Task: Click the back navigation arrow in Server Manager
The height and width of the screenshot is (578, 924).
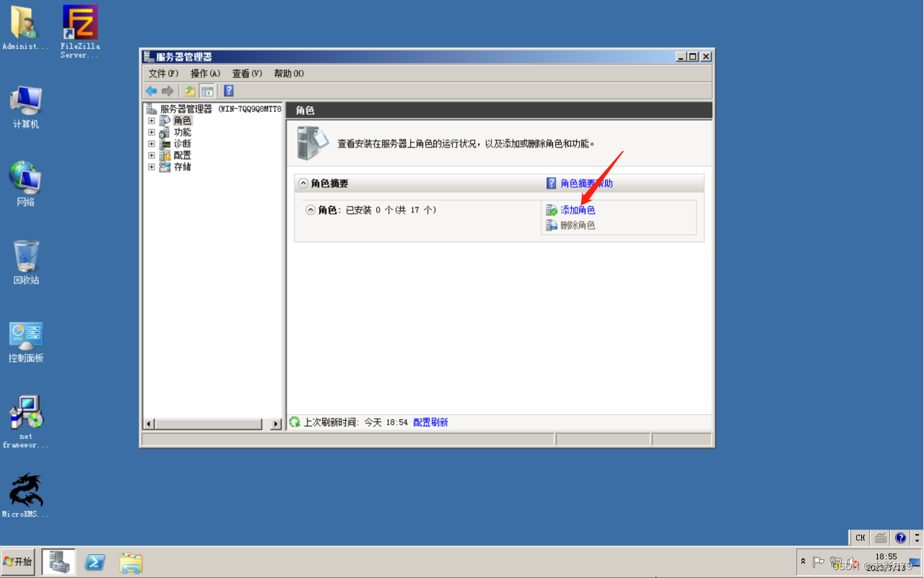Action: tap(151, 90)
